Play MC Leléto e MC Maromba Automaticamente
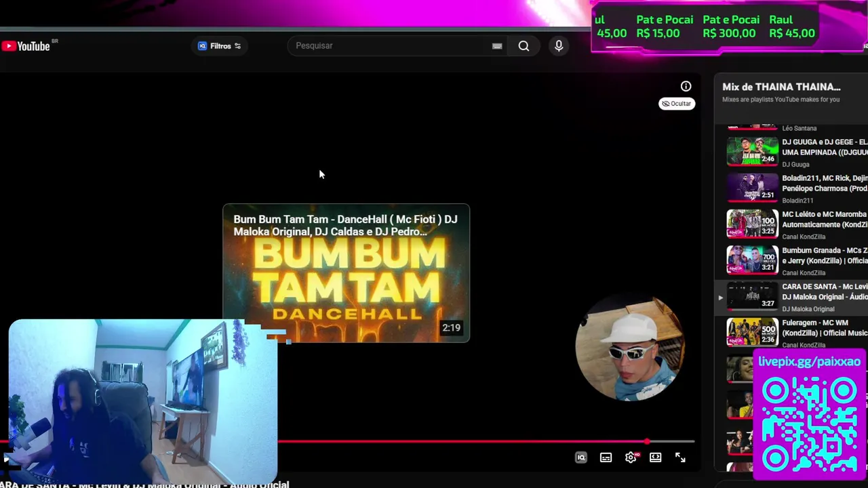Viewport: 868px width, 488px height. (797, 224)
